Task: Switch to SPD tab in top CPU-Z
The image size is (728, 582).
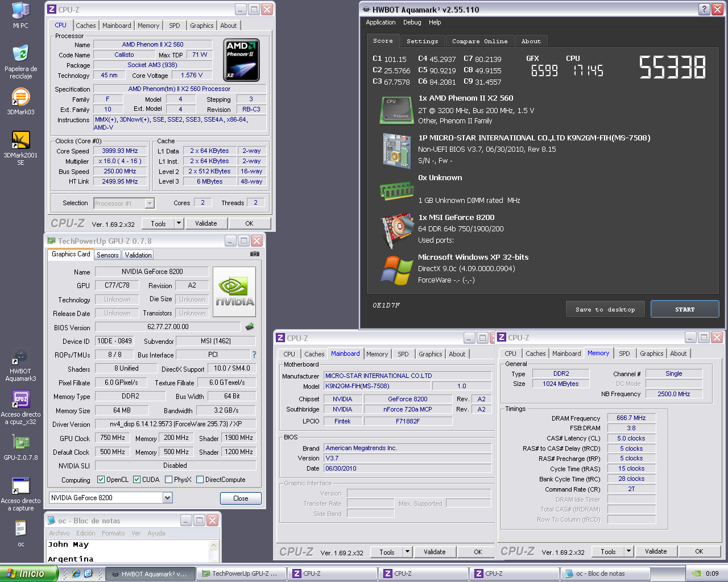Action: click(175, 26)
